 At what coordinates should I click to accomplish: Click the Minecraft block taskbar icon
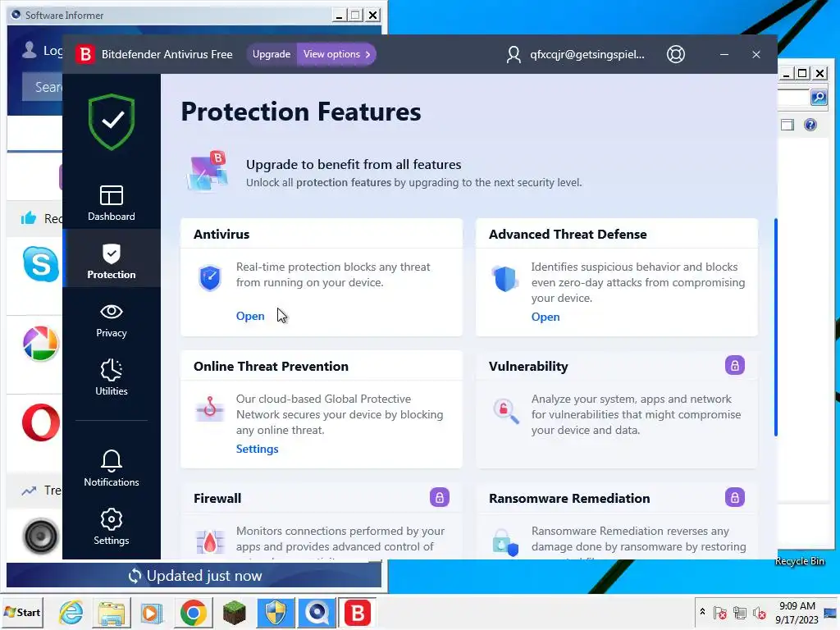234,612
